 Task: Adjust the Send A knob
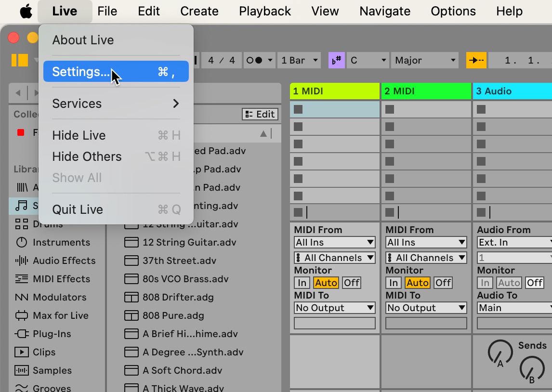pos(500,353)
